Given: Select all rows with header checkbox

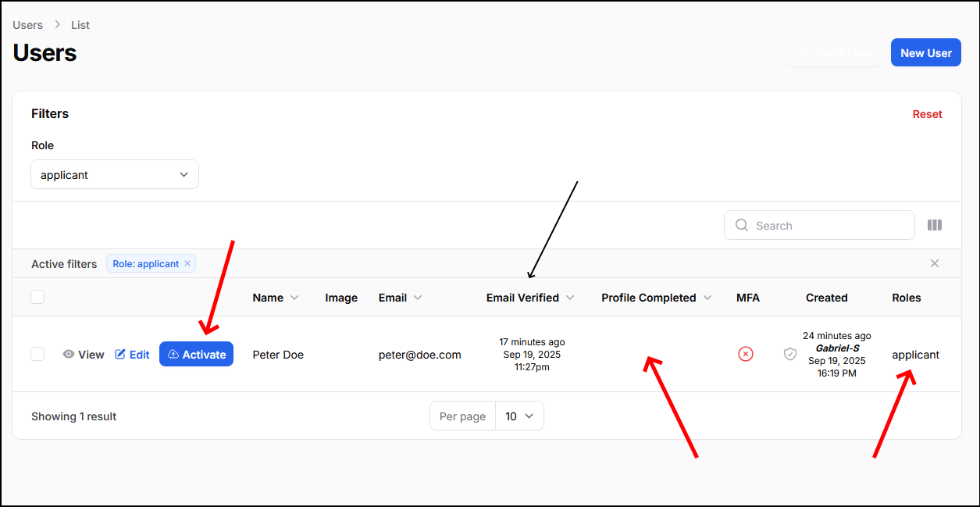Looking at the screenshot, I should 37,297.
